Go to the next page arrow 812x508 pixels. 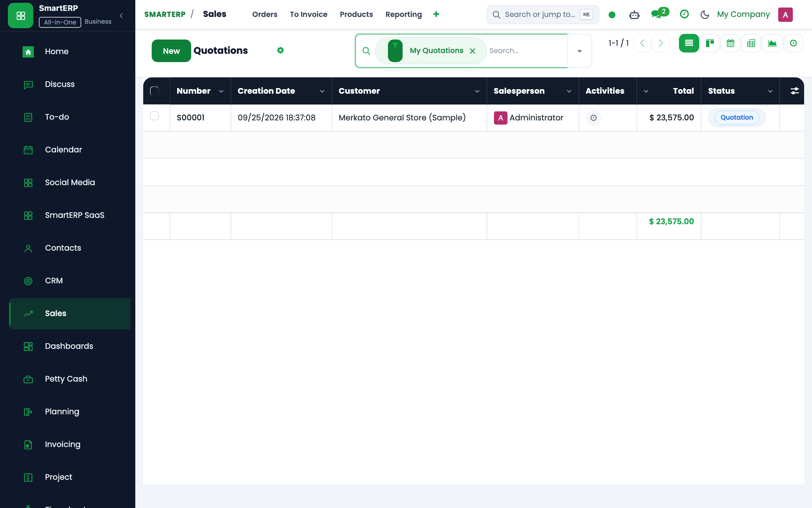[661, 43]
